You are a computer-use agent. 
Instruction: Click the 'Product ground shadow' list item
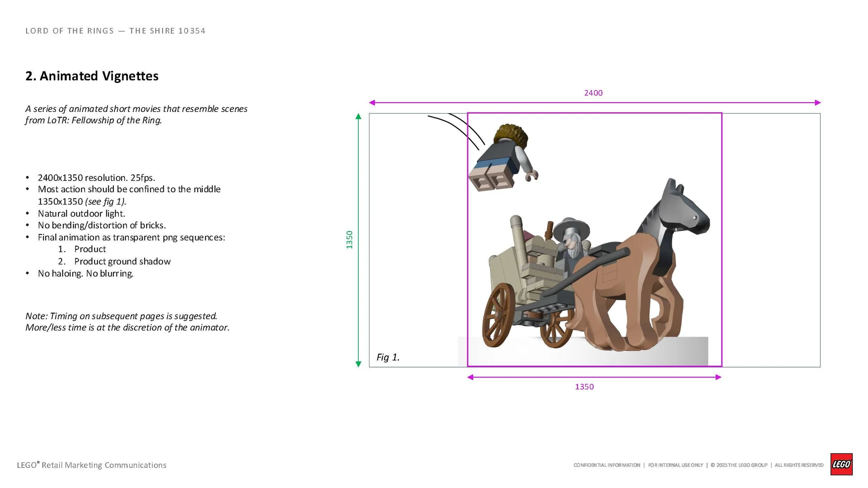122,261
